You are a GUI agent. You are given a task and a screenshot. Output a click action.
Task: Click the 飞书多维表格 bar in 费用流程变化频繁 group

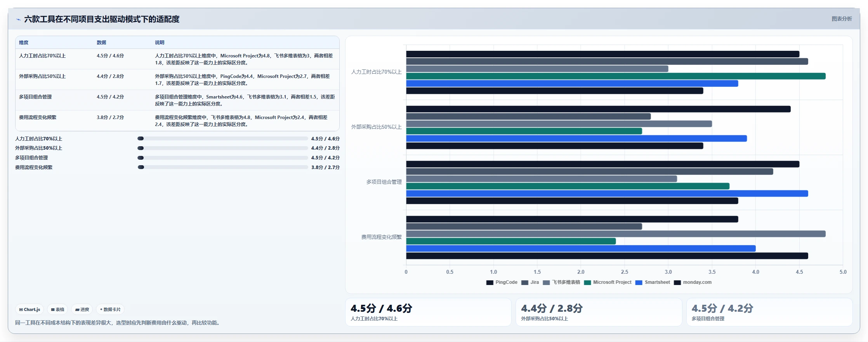pos(616,234)
